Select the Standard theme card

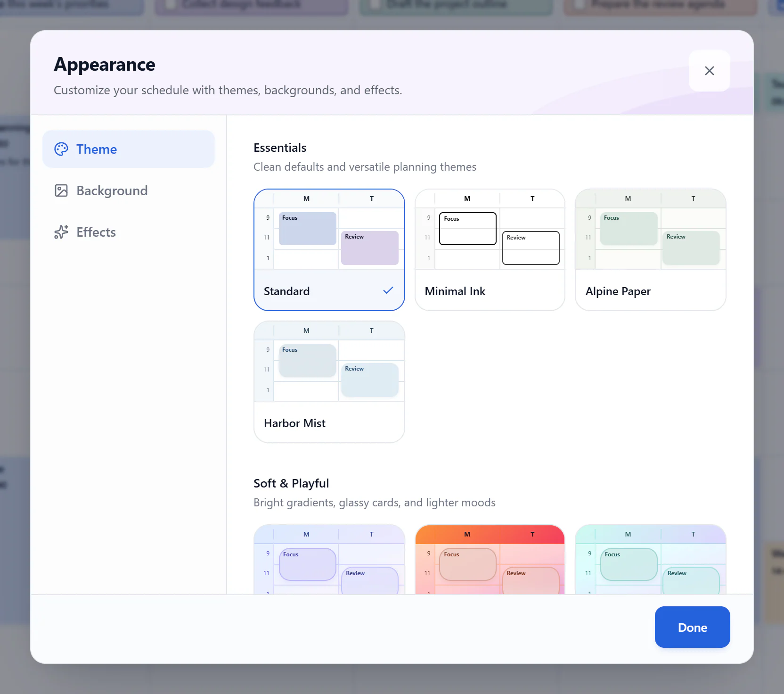pos(329,250)
